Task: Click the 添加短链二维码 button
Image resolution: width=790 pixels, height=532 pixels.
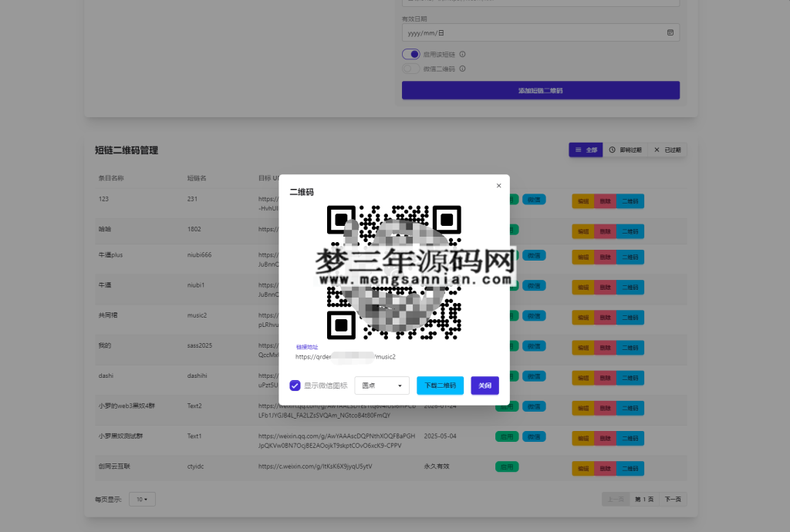Action: 541,91
